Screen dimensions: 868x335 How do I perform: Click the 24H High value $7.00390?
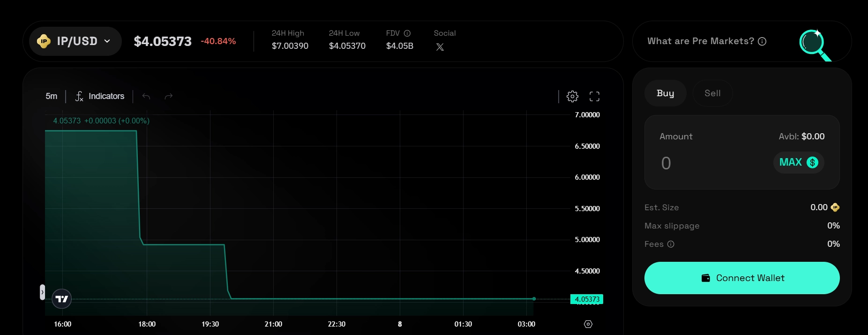[x=290, y=46]
